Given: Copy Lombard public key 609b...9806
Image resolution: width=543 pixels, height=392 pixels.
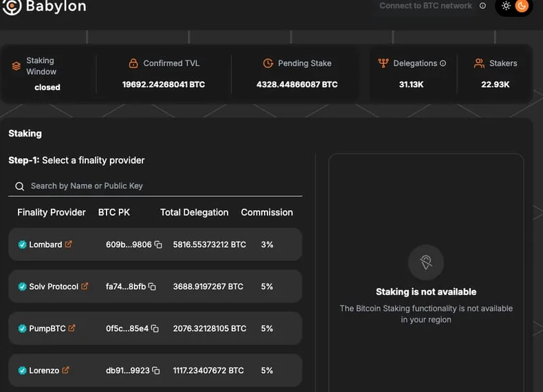Looking at the screenshot, I should click(x=158, y=244).
